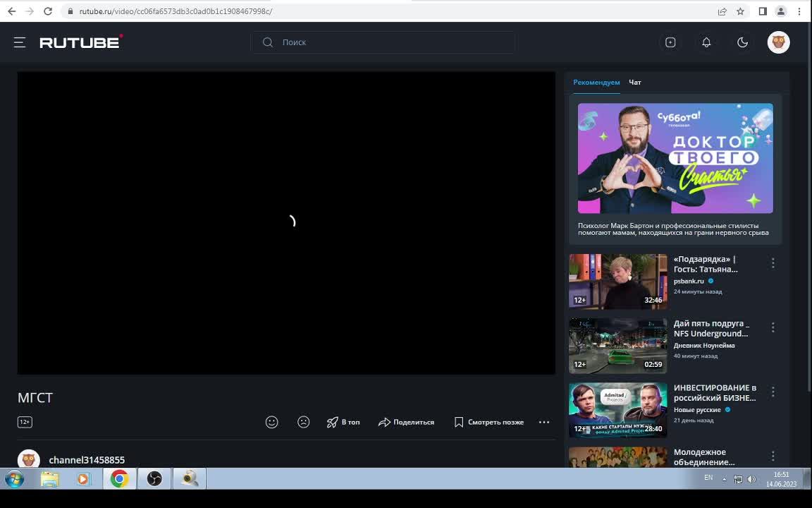The width and height of the screenshot is (812, 508).
Task: Toggle the browser side panel
Action: [x=763, y=11]
